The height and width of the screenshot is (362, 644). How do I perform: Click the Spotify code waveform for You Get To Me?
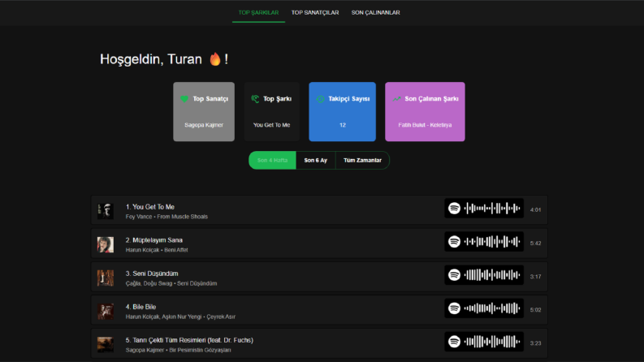492,209
